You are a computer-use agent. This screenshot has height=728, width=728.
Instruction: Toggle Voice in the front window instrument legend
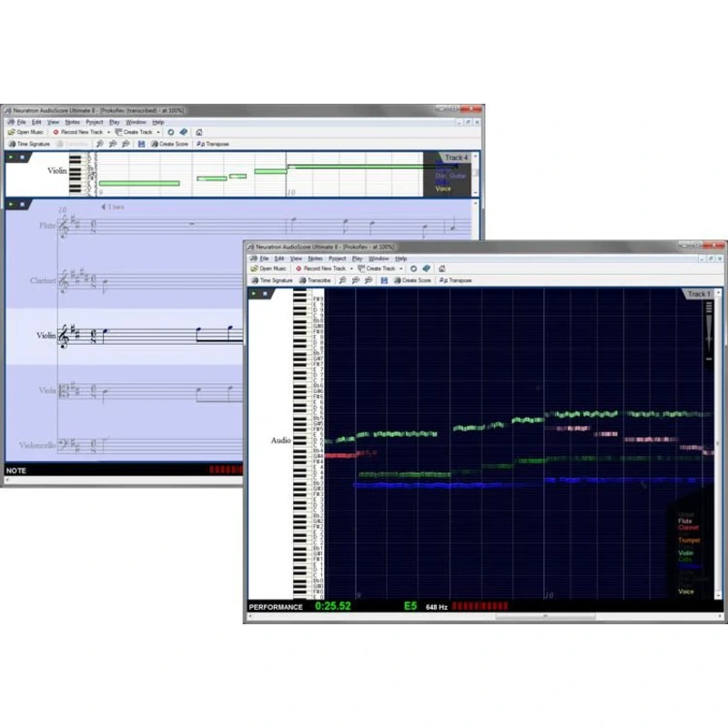(x=685, y=591)
